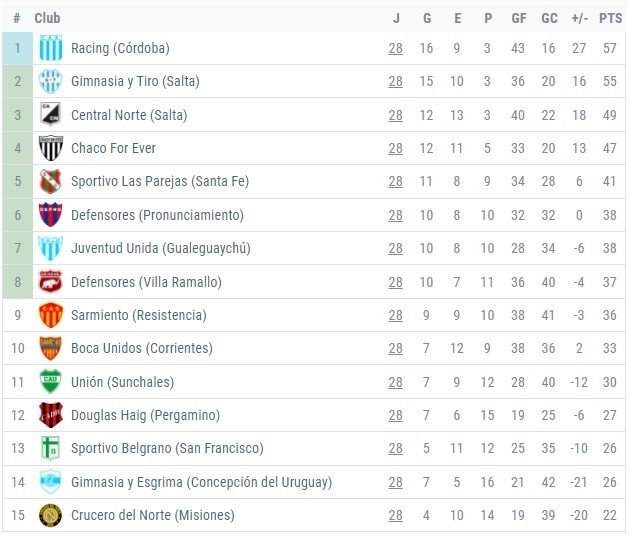Viewport: 629px width, 536px height.
Task: Click the Club column header
Action: point(47,18)
